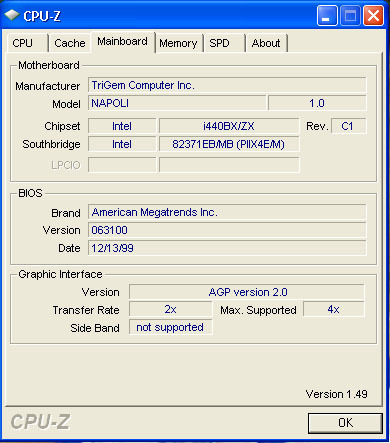This screenshot has width=390, height=443.
Task: Click the BIOS date 12/13/99 field
Action: [227, 248]
